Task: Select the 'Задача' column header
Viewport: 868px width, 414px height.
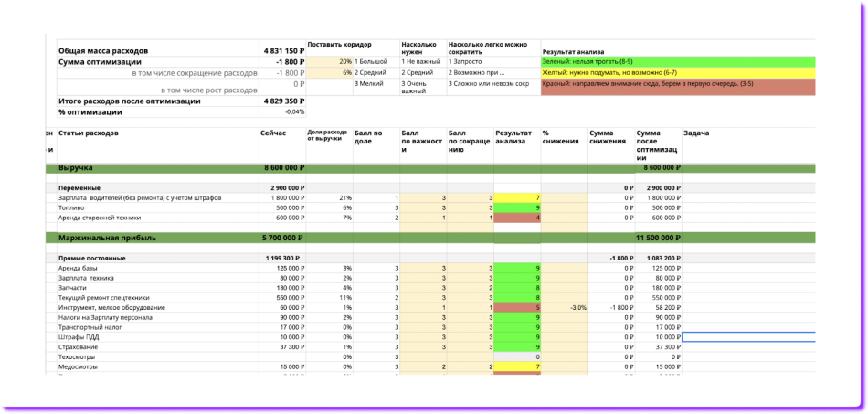Action: click(696, 133)
